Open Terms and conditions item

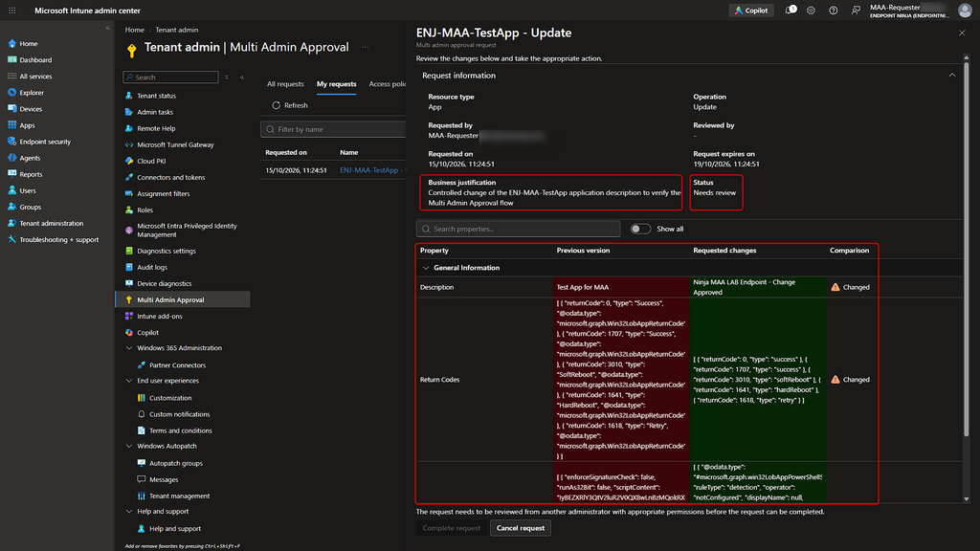(x=181, y=430)
